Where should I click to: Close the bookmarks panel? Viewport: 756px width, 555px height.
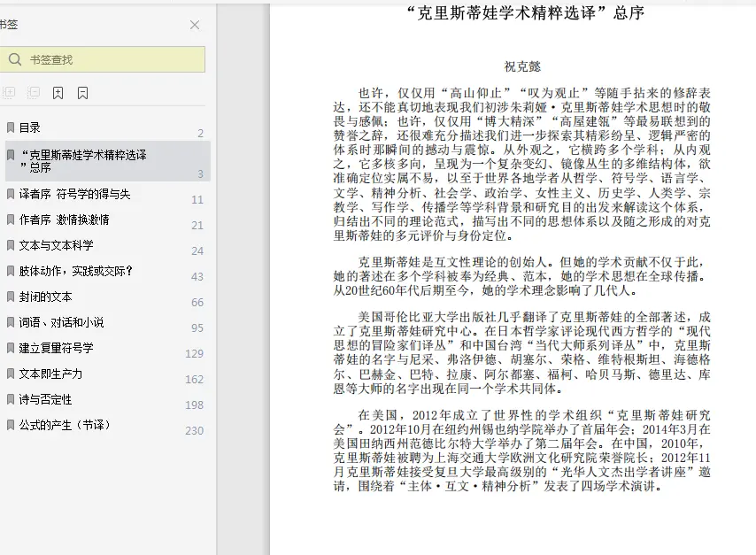194,25
